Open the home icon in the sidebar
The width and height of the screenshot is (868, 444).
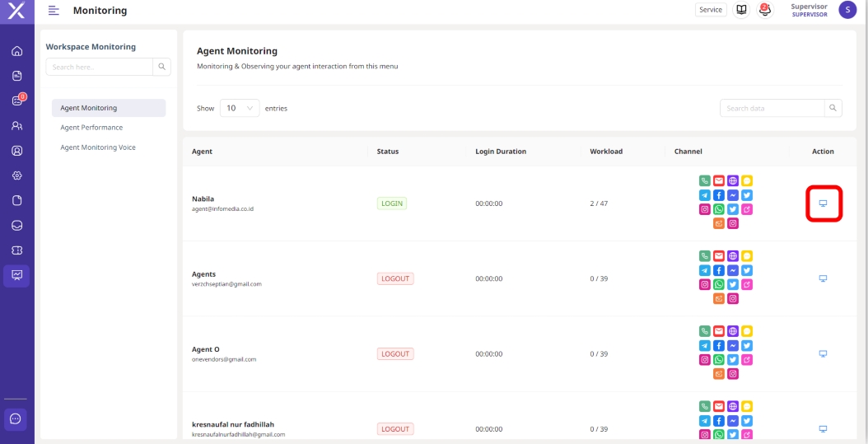(16, 51)
